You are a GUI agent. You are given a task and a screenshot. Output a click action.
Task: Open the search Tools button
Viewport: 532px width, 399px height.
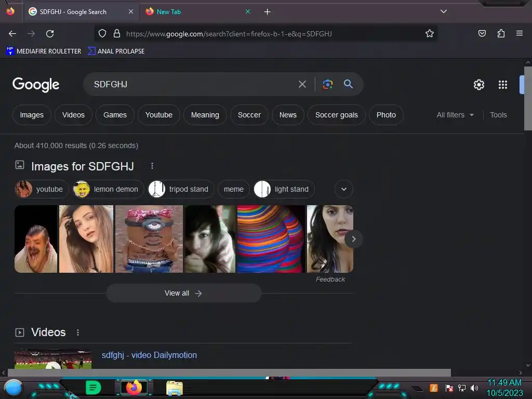click(498, 115)
